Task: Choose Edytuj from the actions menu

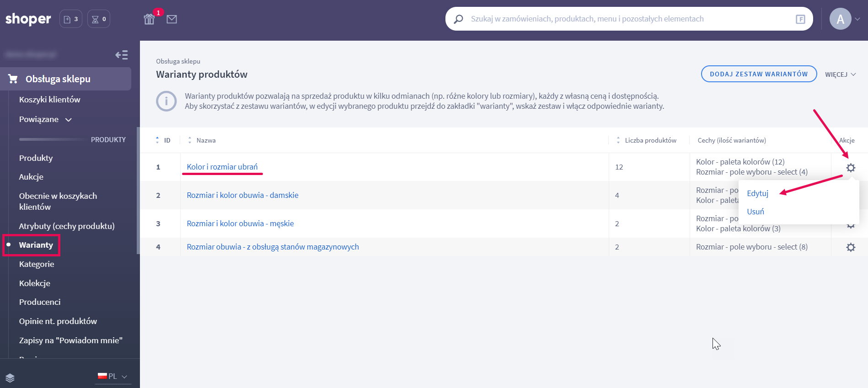Action: [757, 193]
